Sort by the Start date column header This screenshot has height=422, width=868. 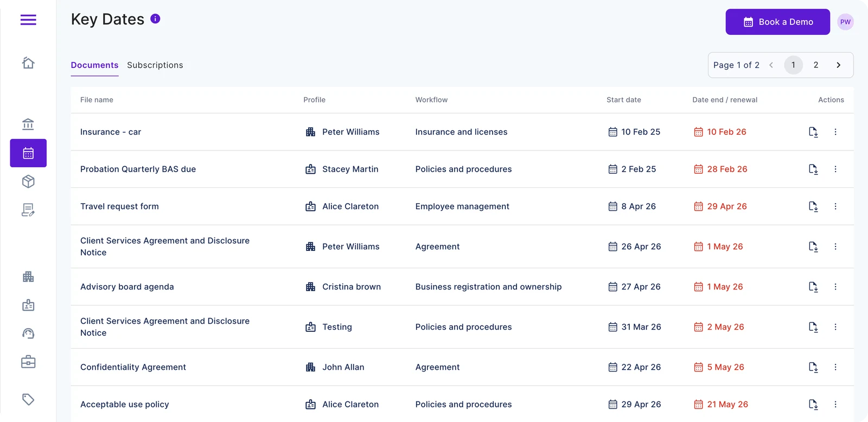coord(624,100)
